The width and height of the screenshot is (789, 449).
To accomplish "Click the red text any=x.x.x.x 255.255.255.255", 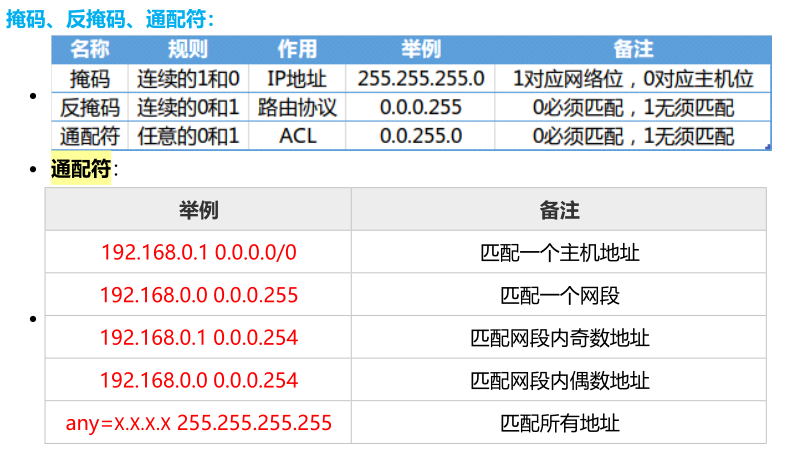I will point(199,423).
